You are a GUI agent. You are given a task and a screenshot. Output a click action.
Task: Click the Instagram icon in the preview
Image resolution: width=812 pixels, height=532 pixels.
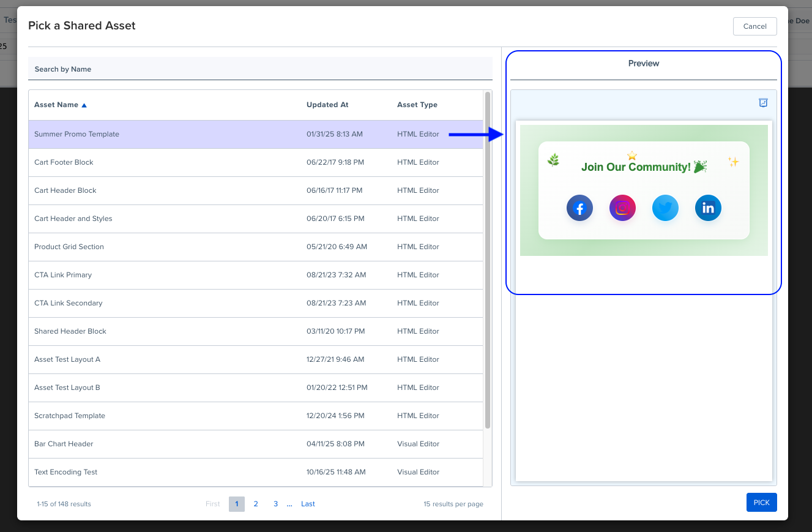point(622,208)
